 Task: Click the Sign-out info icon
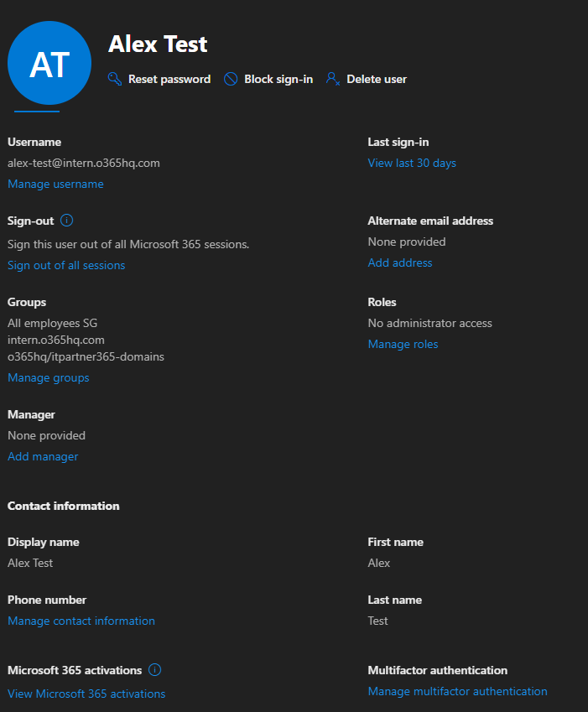pos(67,221)
